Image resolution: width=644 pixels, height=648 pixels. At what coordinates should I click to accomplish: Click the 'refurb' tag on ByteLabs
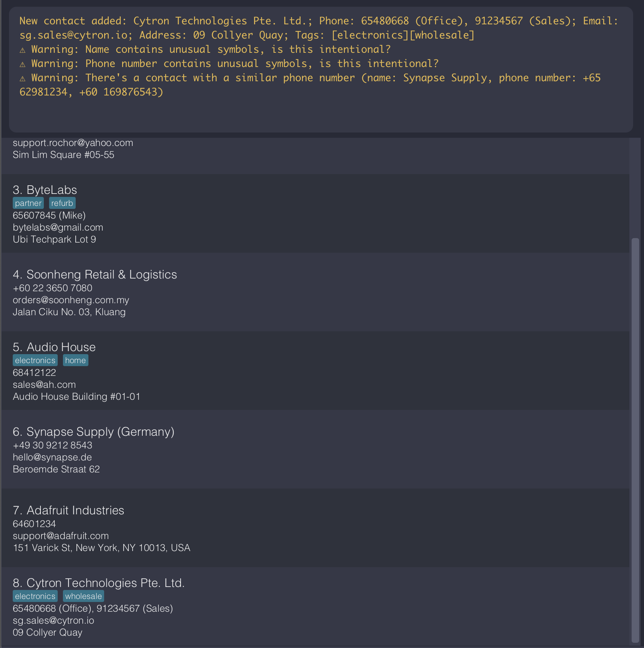click(62, 203)
